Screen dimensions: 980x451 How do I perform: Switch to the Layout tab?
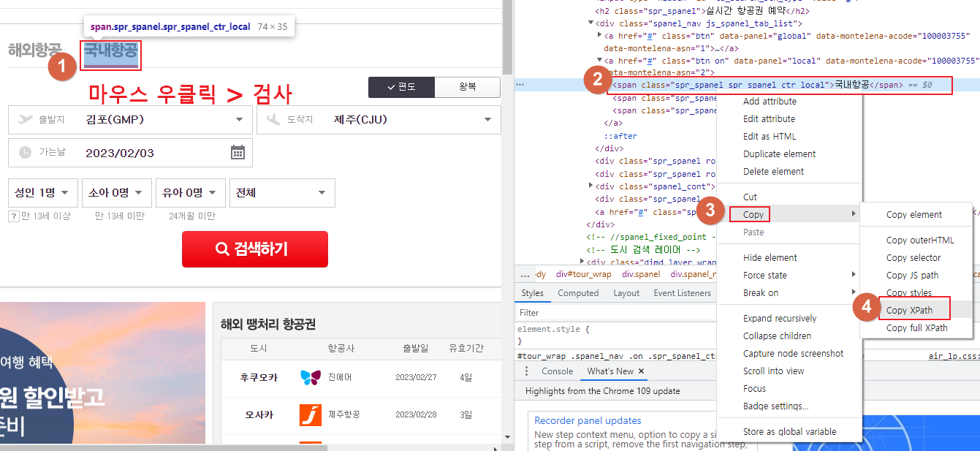(626, 293)
